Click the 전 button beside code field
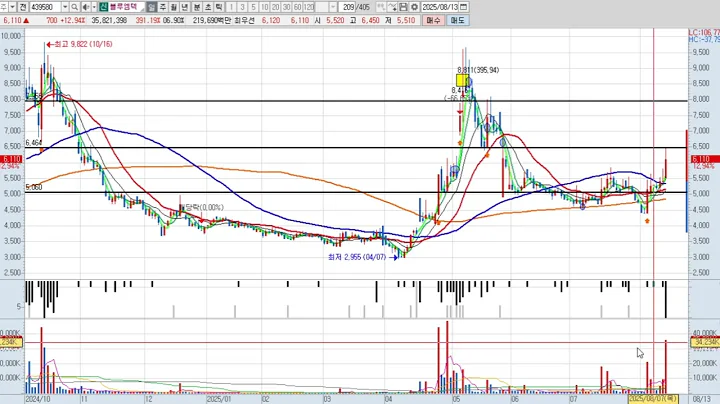Viewport: 720px width, 404px height. (x=22, y=7)
